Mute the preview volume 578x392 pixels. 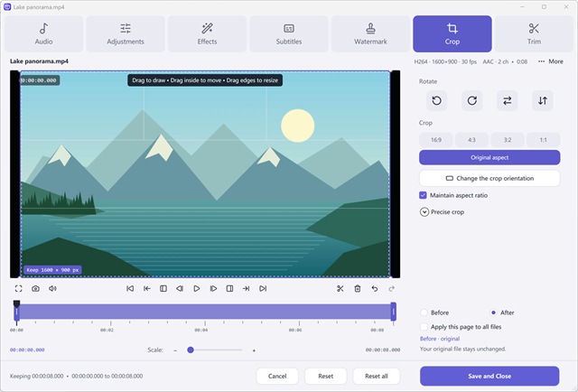[52, 289]
